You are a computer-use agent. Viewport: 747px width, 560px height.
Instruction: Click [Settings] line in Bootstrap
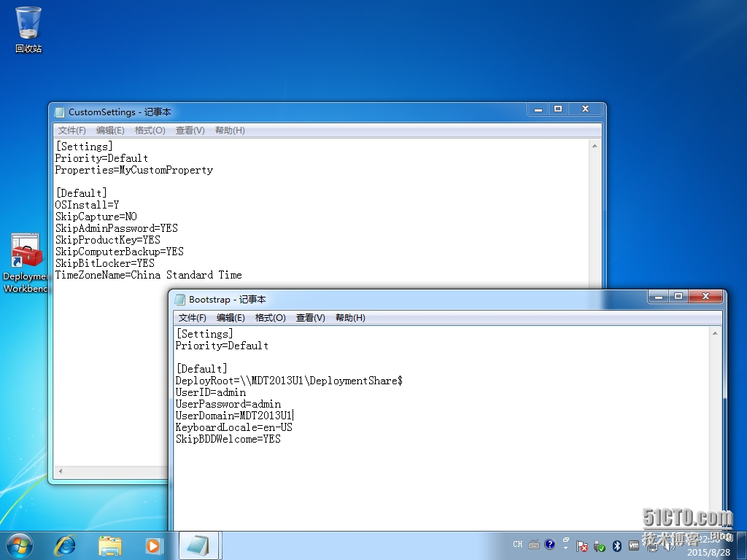pyautogui.click(x=204, y=334)
